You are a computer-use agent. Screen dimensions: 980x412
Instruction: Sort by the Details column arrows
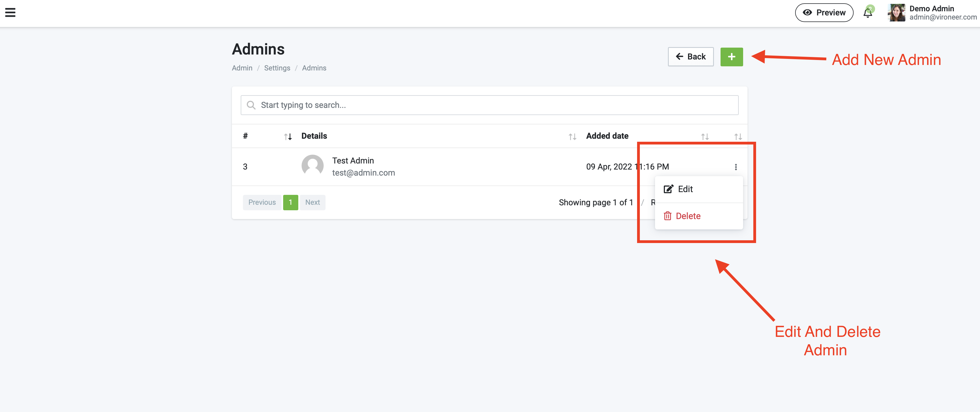pyautogui.click(x=572, y=137)
